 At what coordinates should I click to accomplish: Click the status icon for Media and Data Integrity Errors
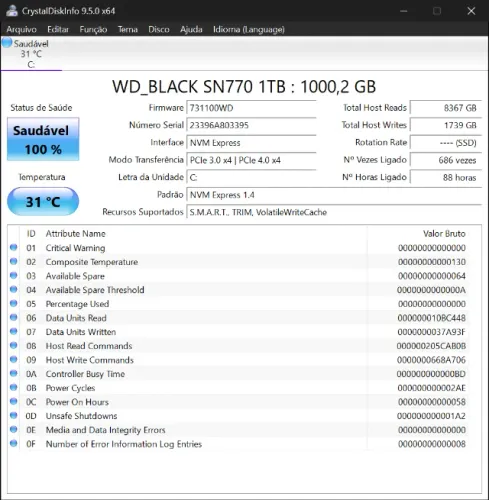click(x=14, y=429)
